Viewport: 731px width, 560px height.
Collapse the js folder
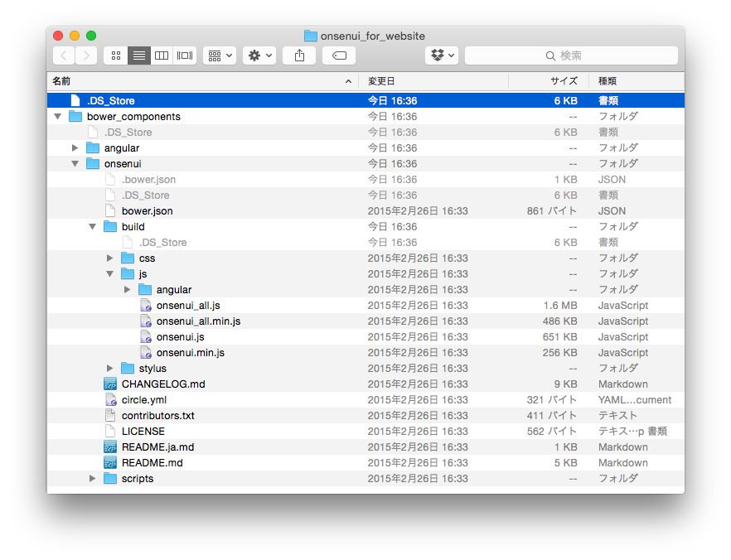click(x=110, y=274)
